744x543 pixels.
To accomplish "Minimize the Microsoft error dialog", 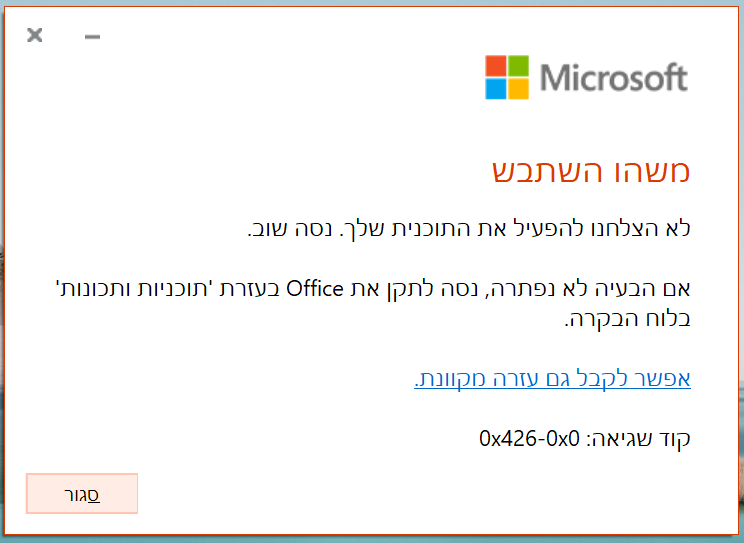I will point(93,36).
